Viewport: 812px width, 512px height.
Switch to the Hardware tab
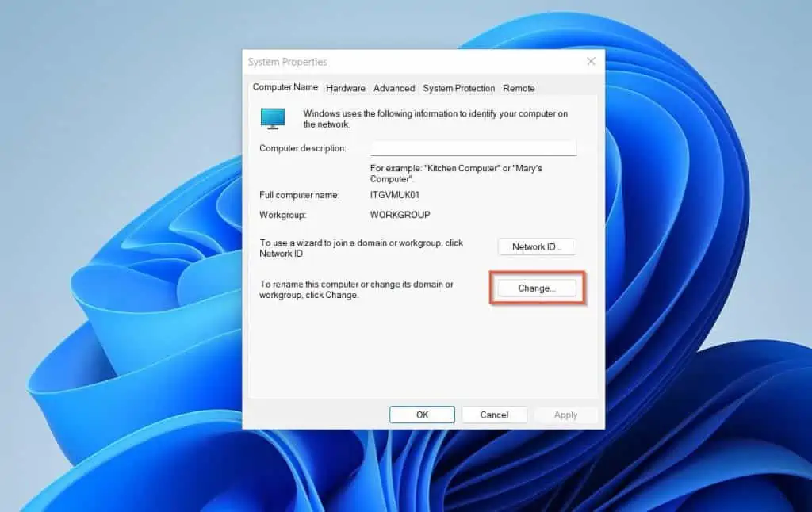[x=346, y=88]
